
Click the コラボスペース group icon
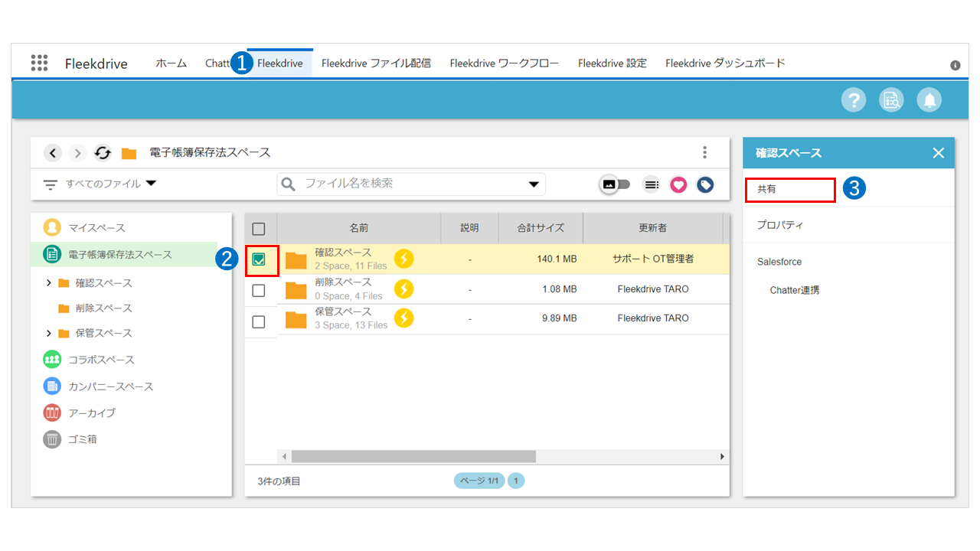pyautogui.click(x=52, y=360)
